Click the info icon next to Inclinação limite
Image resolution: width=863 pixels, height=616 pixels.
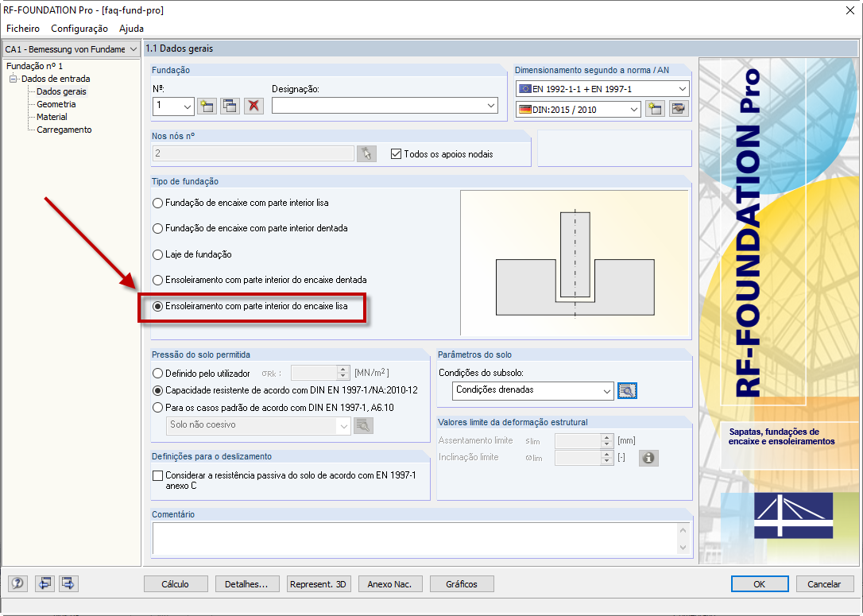click(648, 458)
